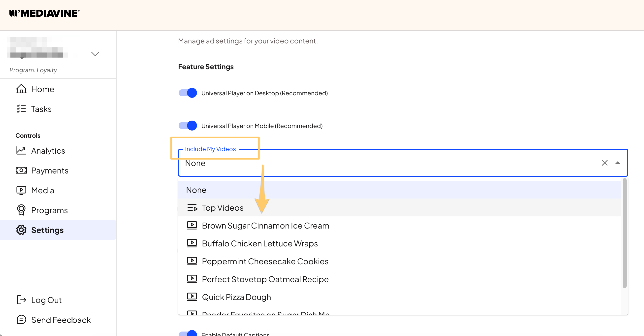Click the Mediavine logo

[x=44, y=13]
